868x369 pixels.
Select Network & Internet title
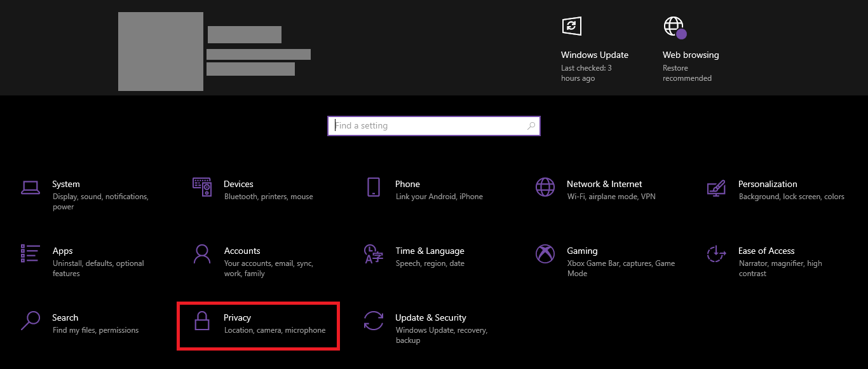[604, 184]
